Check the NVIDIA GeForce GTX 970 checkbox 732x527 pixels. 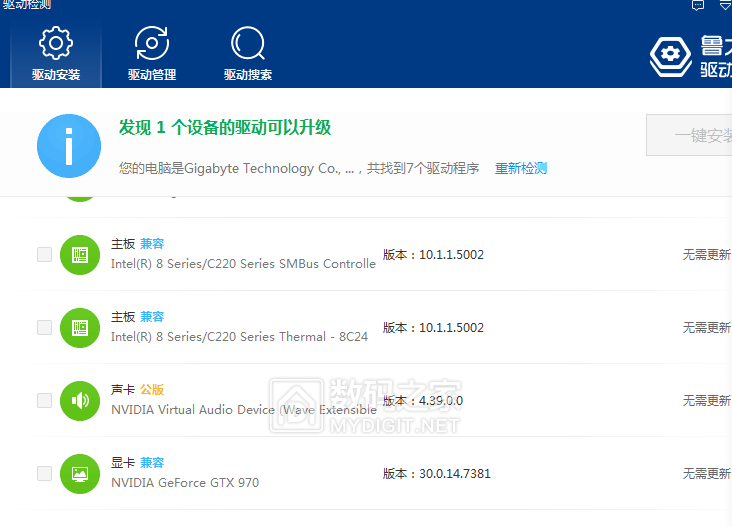pos(44,473)
